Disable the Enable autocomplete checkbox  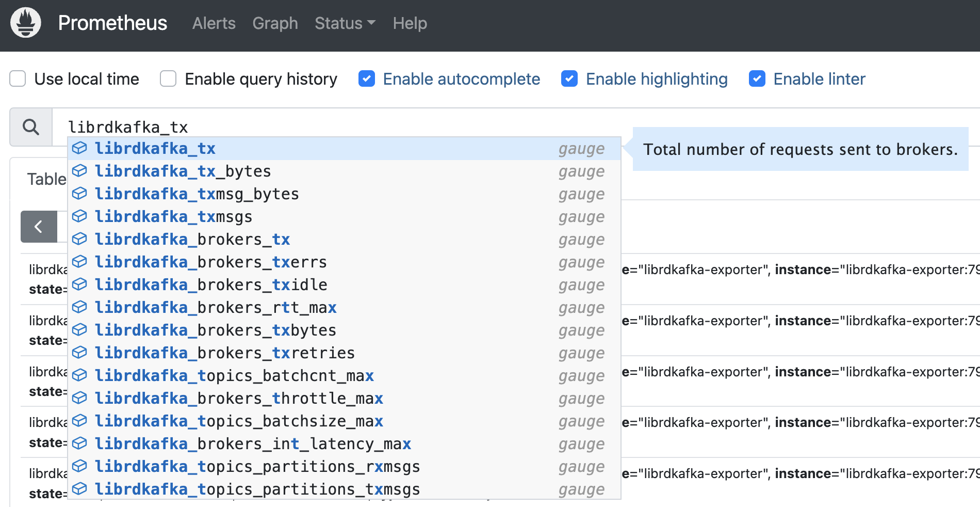[367, 79]
